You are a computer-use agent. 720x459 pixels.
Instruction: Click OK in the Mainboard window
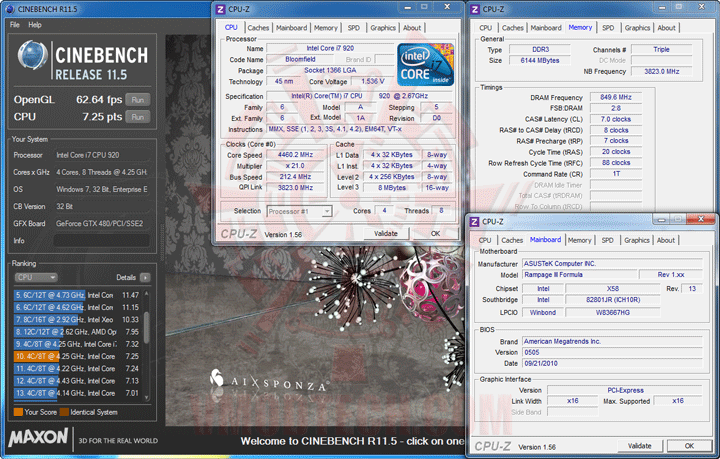tap(689, 446)
